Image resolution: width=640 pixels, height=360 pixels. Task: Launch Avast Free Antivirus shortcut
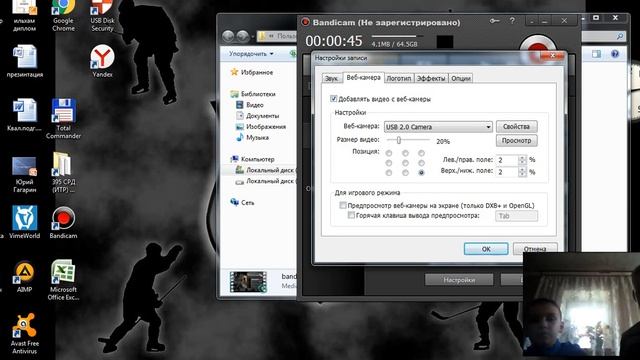(24, 333)
